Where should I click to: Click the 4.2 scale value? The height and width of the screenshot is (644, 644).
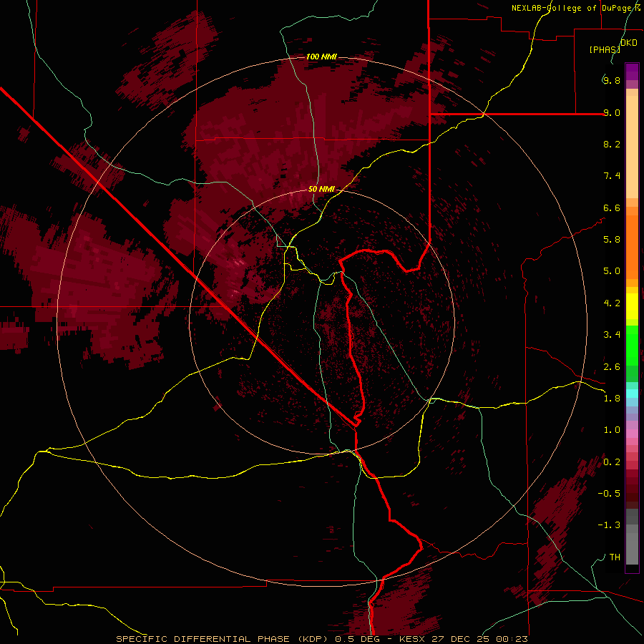pos(612,303)
